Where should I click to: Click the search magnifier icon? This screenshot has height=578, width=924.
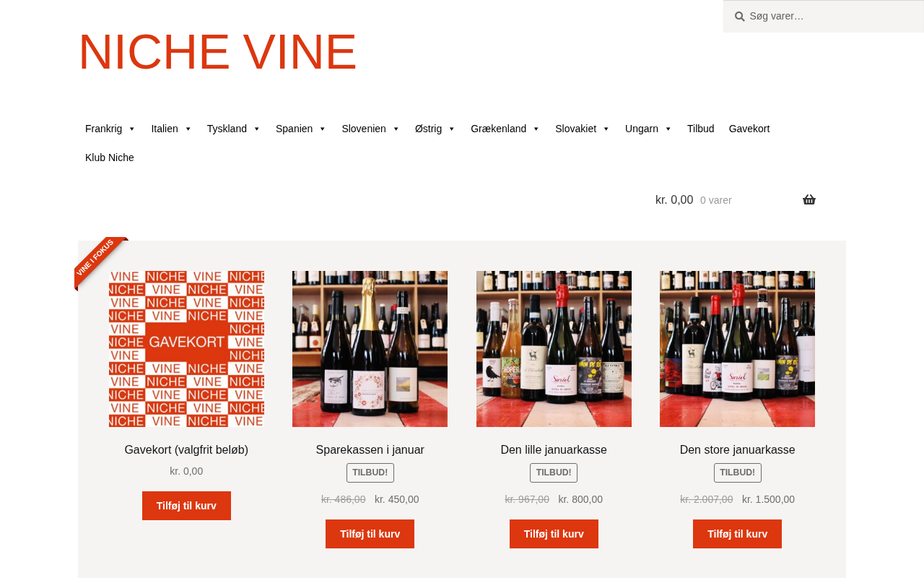tap(740, 16)
